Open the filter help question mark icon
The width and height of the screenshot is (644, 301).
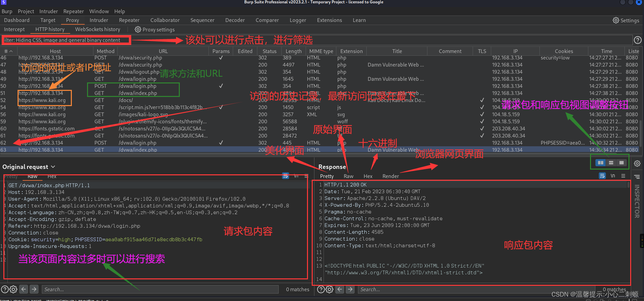click(638, 40)
